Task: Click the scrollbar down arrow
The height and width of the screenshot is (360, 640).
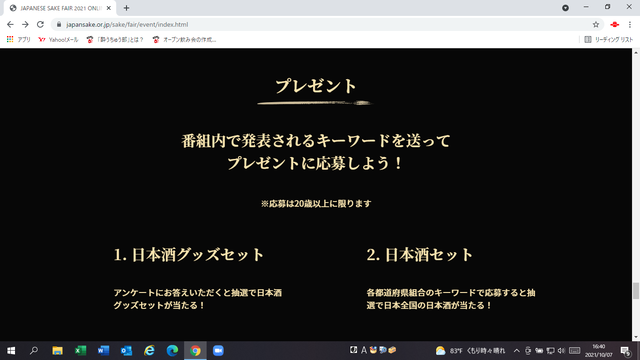Action: click(x=636, y=337)
